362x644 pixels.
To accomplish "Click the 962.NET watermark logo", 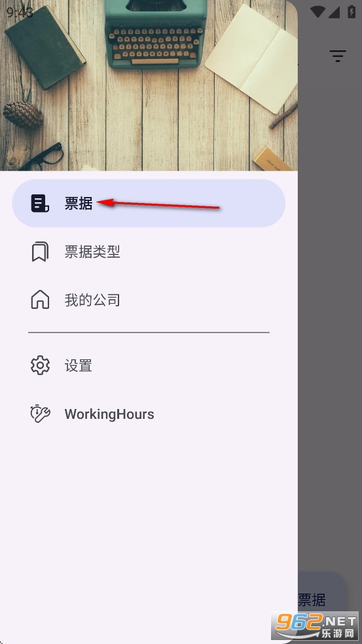I will pos(315,625).
